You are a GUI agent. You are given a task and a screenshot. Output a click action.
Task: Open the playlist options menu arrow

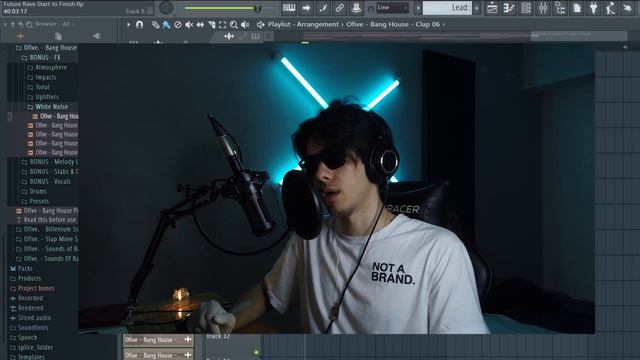129,24
